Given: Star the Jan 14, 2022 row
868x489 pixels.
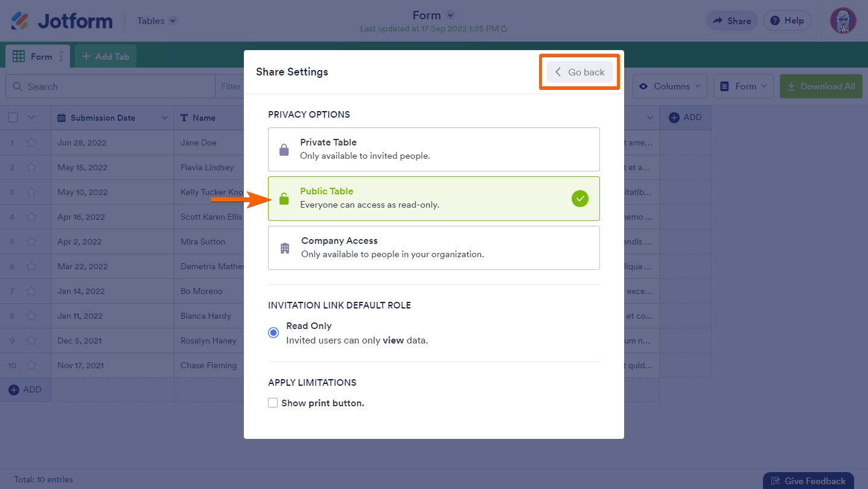Looking at the screenshot, I should click(x=31, y=292).
